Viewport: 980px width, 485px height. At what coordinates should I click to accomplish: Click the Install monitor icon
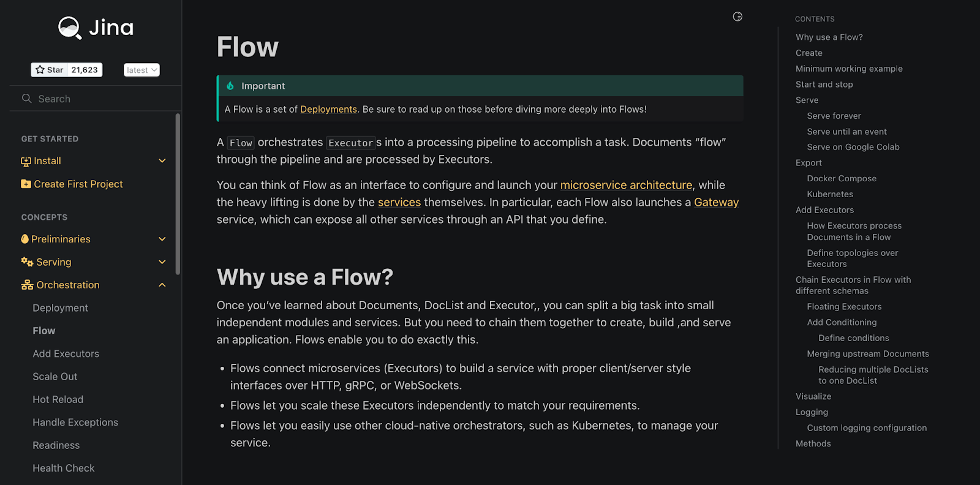coord(26,161)
